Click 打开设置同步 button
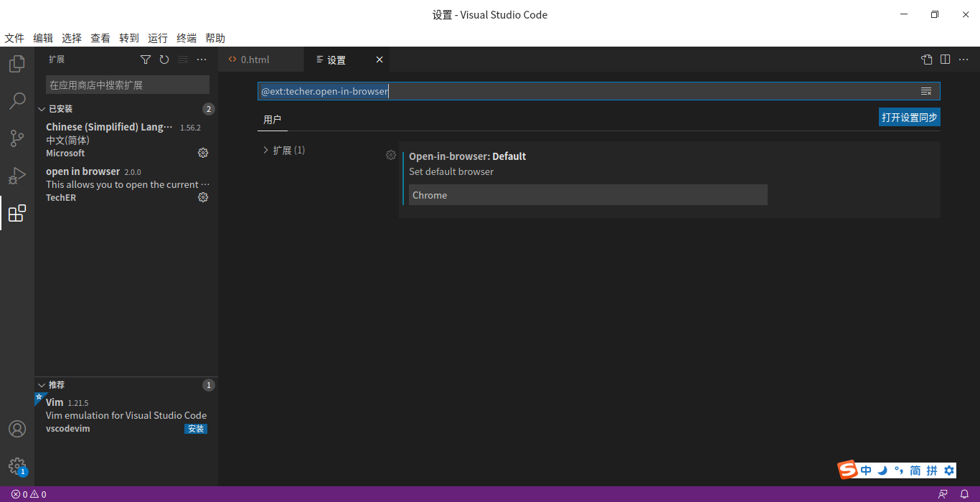This screenshot has width=980, height=502. pyautogui.click(x=910, y=117)
